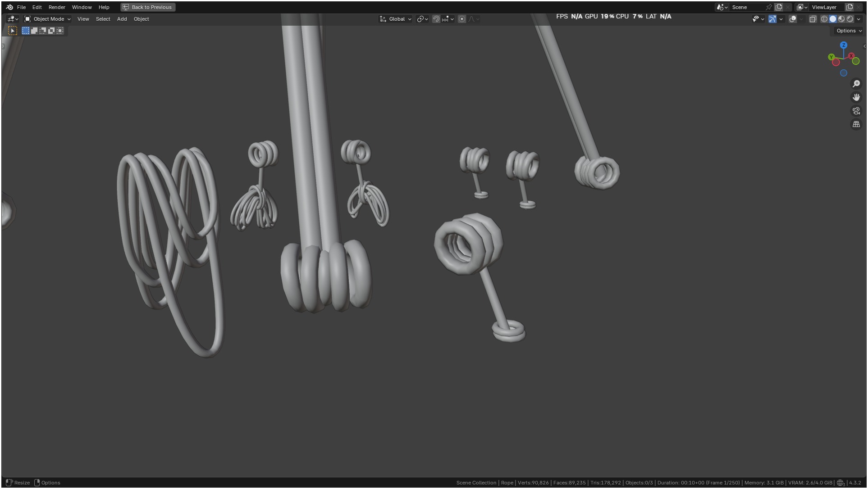Click the negative Z axis gizmo circle

pos(844,73)
